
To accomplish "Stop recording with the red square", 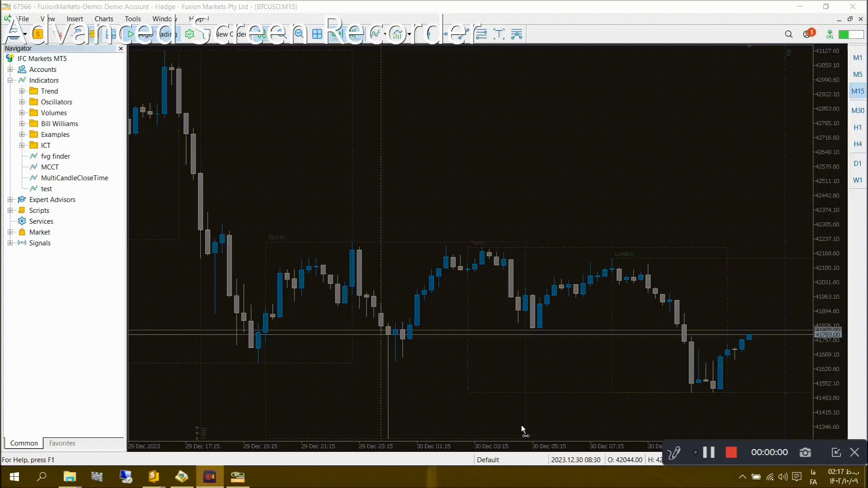I will point(731,452).
